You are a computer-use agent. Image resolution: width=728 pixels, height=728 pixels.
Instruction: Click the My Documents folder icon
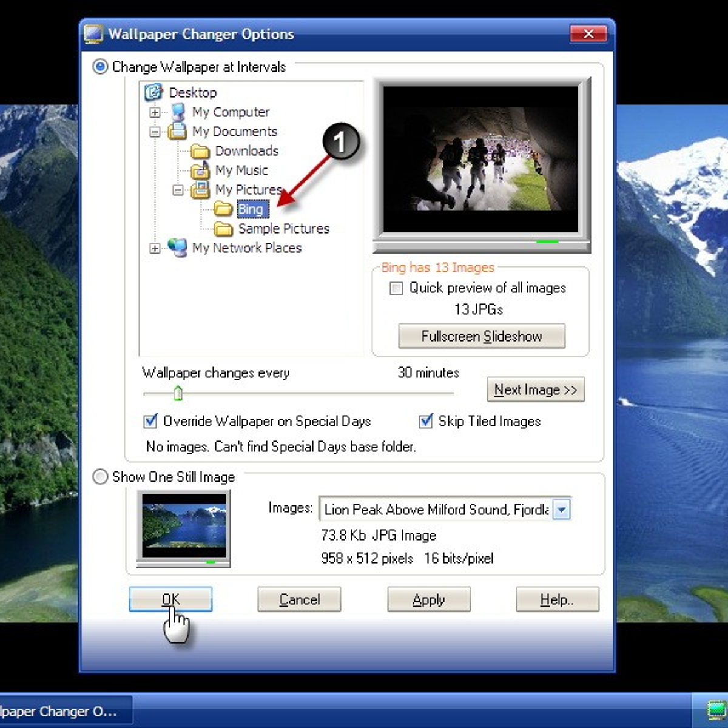tap(177, 131)
